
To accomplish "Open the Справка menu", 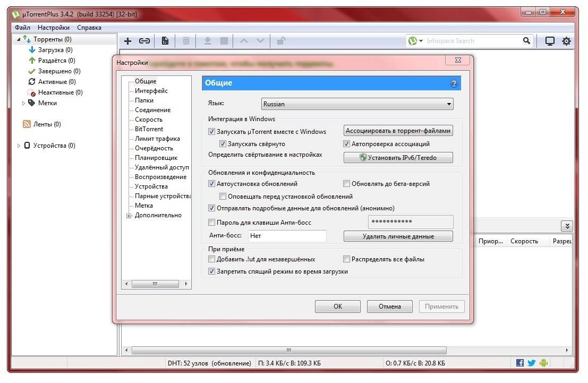I will click(89, 28).
